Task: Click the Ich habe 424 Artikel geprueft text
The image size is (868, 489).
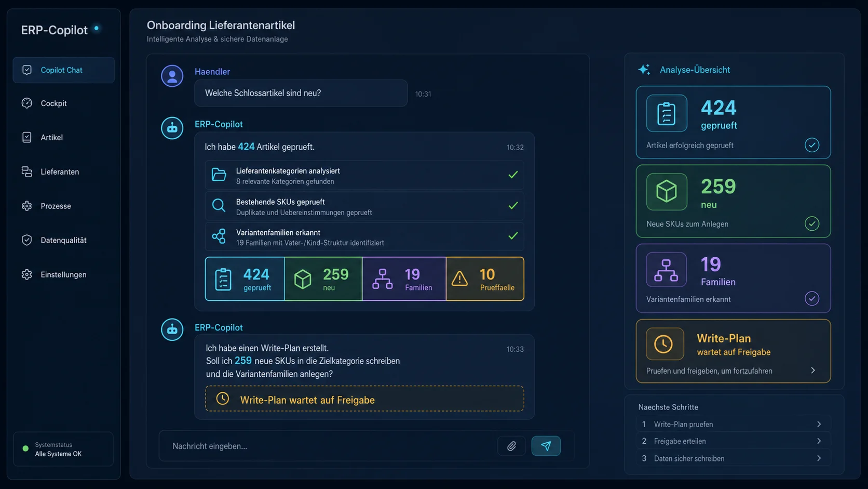Action: [260, 147]
